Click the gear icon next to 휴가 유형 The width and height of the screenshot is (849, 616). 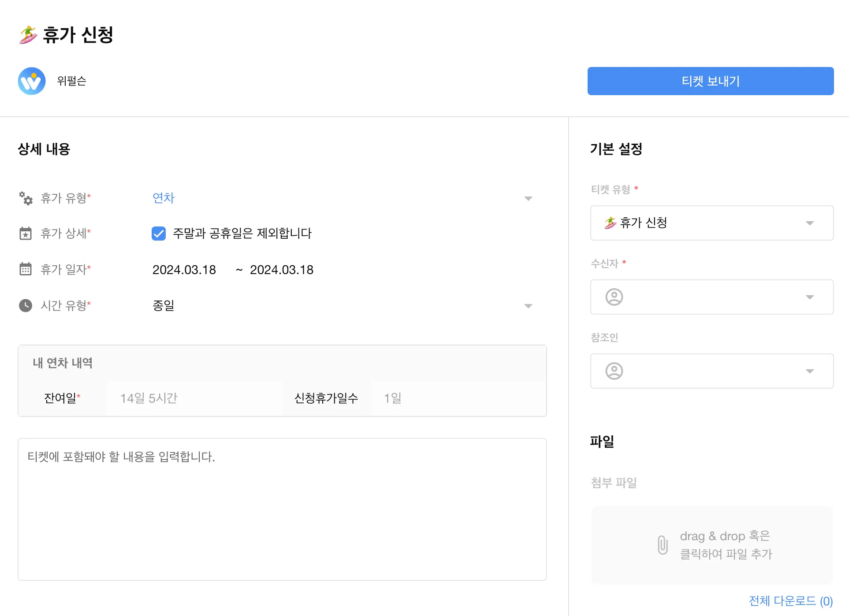point(26,198)
